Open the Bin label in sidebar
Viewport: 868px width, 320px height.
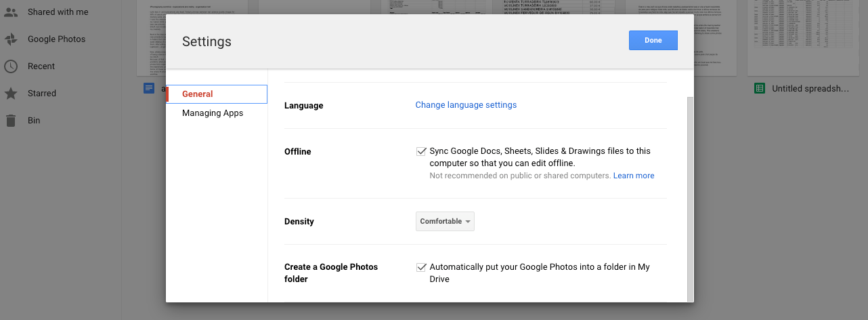(34, 121)
